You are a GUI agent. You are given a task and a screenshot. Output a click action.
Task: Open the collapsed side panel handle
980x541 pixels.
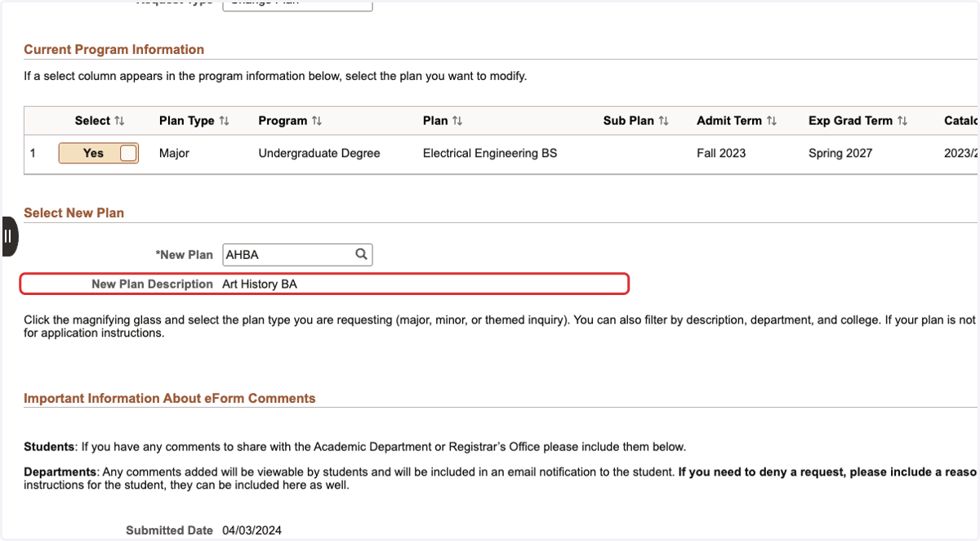8,236
